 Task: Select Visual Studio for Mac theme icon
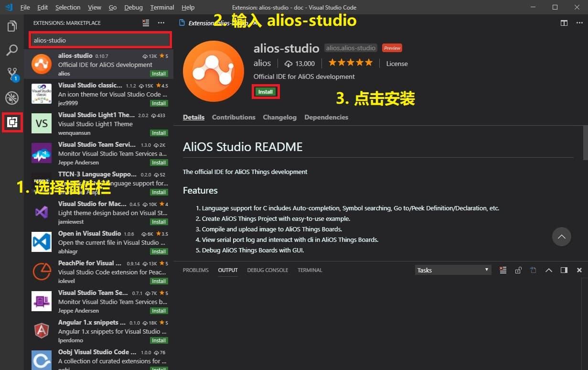42,212
